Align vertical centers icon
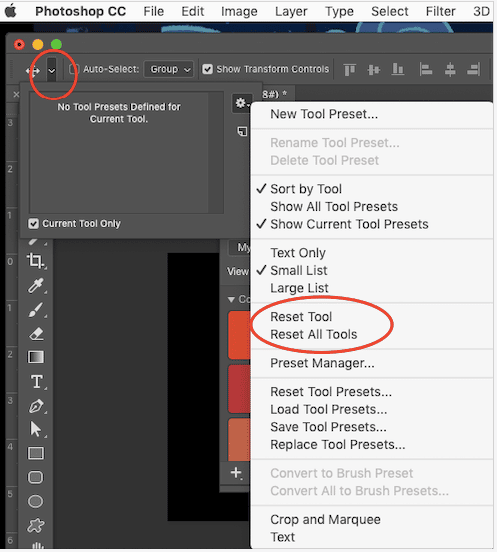The width and height of the screenshot is (497, 552). point(373,69)
